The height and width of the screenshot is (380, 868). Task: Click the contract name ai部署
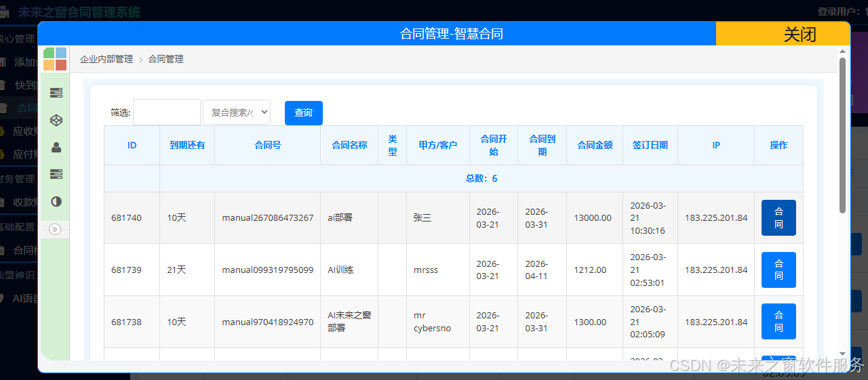pos(340,218)
